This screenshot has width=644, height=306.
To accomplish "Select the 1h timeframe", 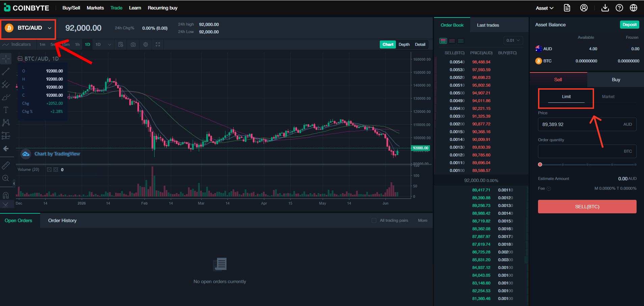I will click(77, 44).
